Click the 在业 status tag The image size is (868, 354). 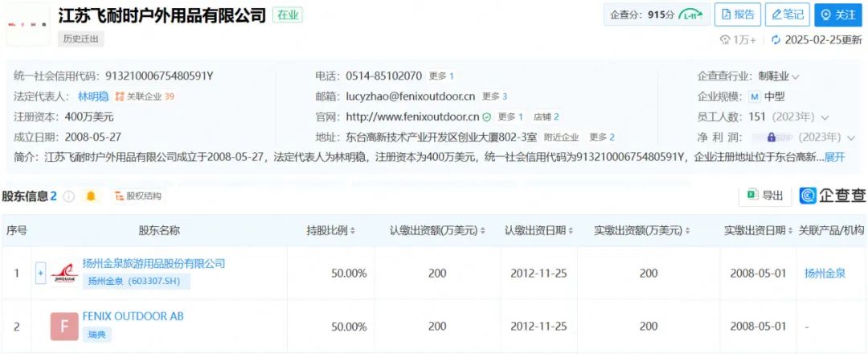288,15
